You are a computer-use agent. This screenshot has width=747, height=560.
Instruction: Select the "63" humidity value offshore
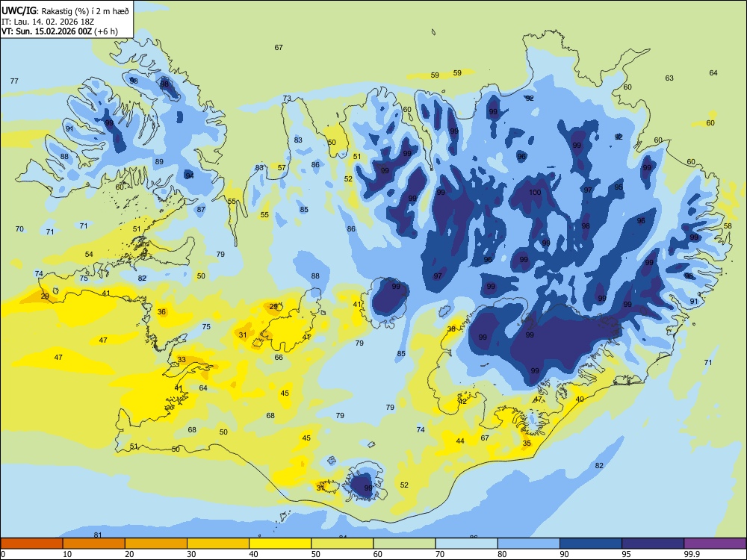669,78
